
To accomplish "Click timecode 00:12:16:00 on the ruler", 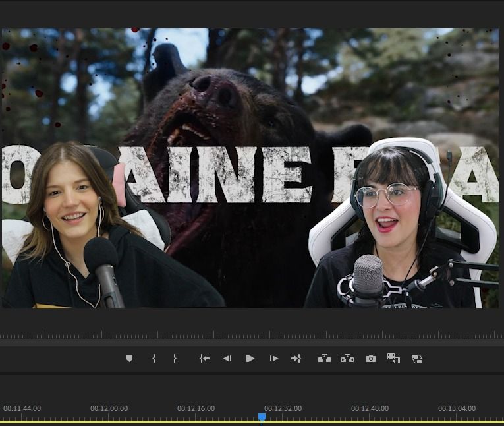I will pyautogui.click(x=196, y=408).
